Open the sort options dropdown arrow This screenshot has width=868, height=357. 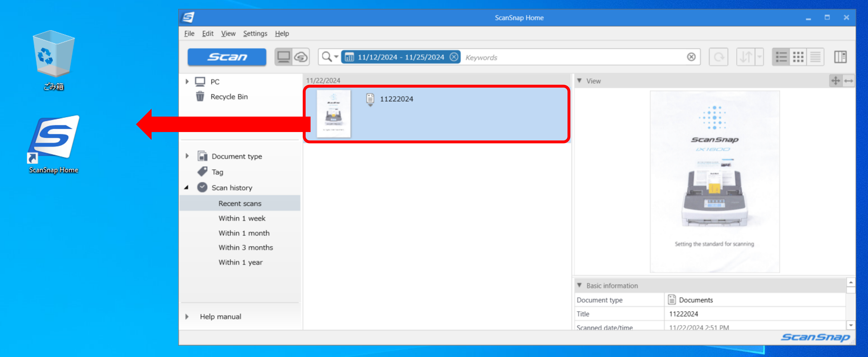point(759,57)
